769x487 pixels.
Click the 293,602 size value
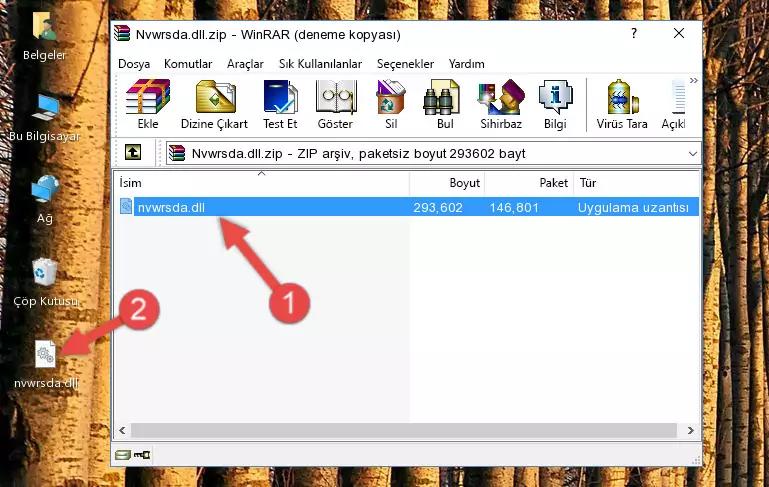pyautogui.click(x=437, y=207)
